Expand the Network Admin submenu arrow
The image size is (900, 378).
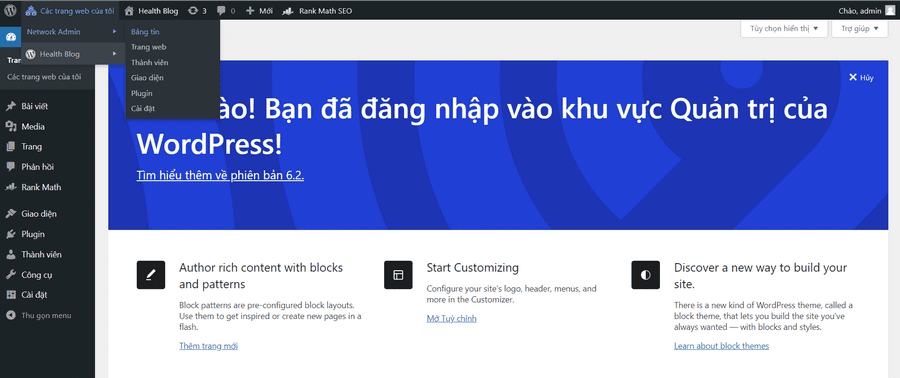click(x=115, y=32)
